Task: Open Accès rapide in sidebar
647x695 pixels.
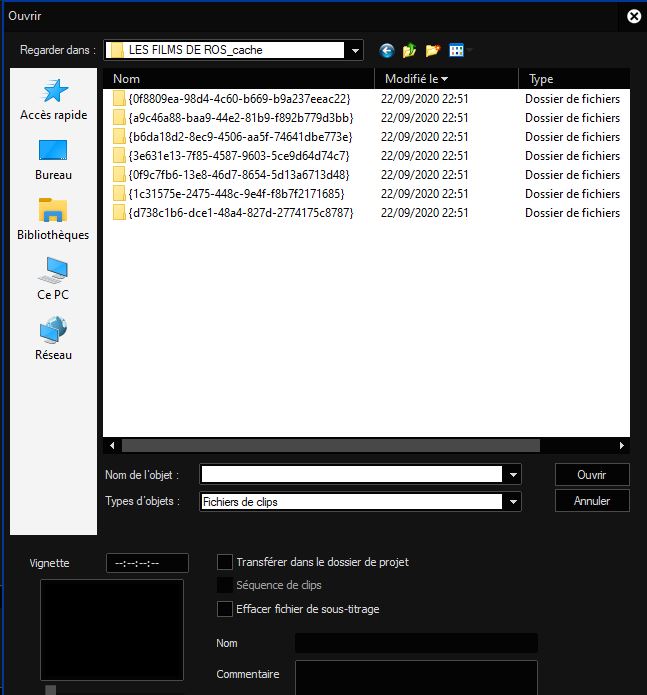Action: pos(53,100)
